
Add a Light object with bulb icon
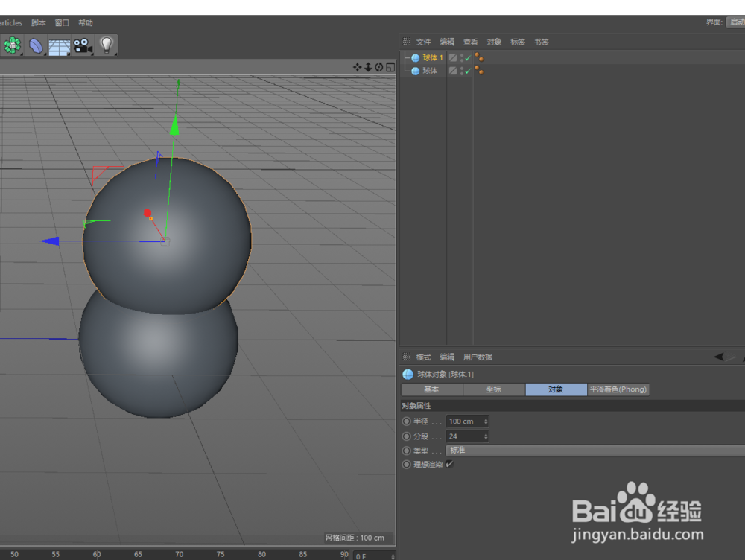tap(107, 45)
